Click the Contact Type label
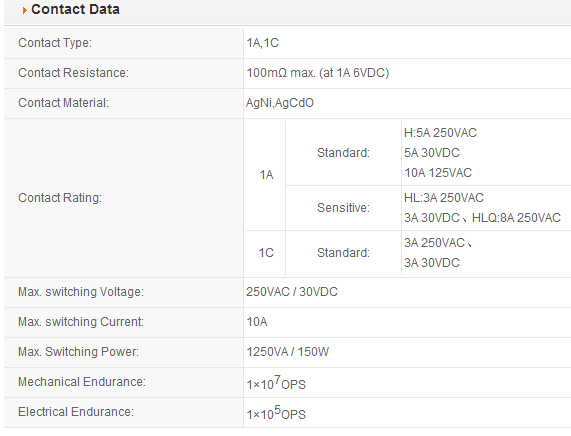 [55, 43]
